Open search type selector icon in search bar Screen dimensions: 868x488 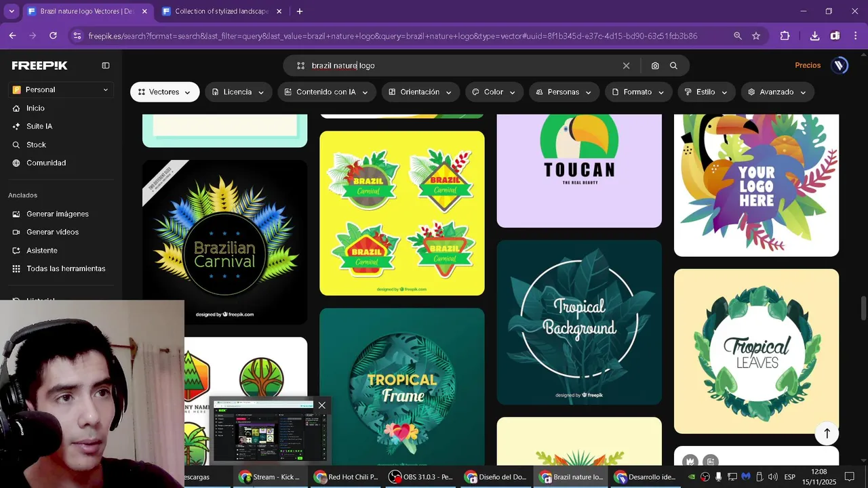300,66
